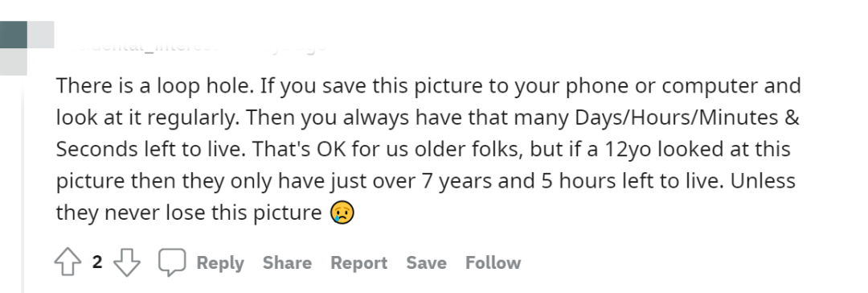Collapse the thread using the vertical line

(x=23, y=184)
